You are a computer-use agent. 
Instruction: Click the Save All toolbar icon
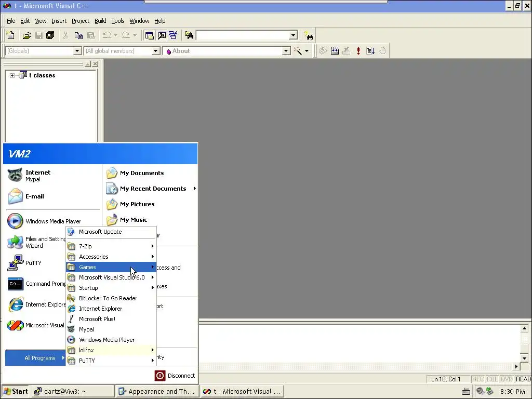[50, 35]
